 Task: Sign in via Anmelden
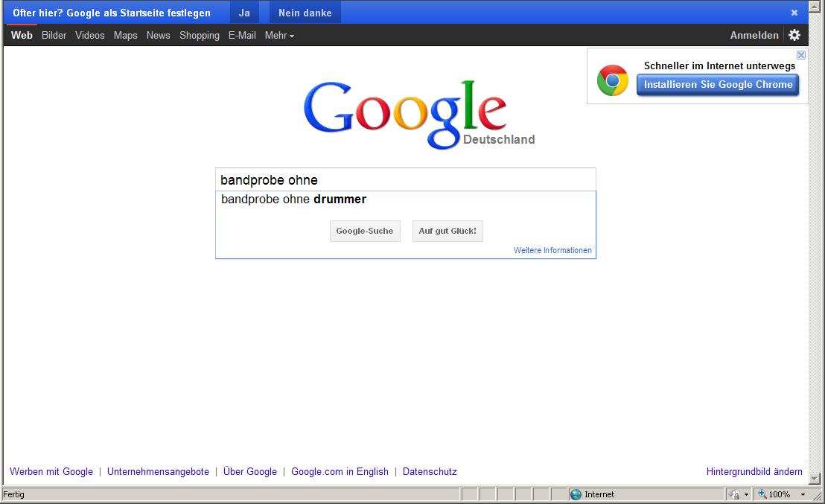pos(754,35)
